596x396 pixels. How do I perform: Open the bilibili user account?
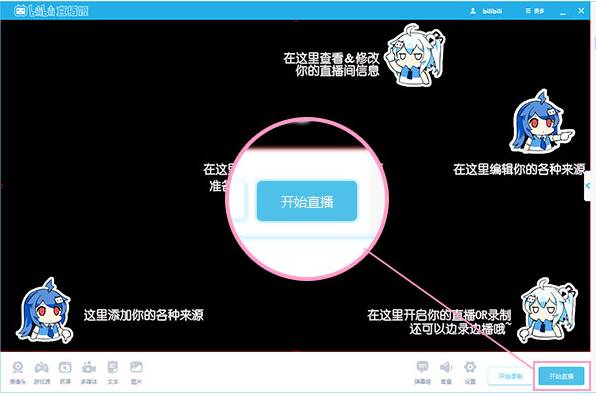[x=486, y=11]
